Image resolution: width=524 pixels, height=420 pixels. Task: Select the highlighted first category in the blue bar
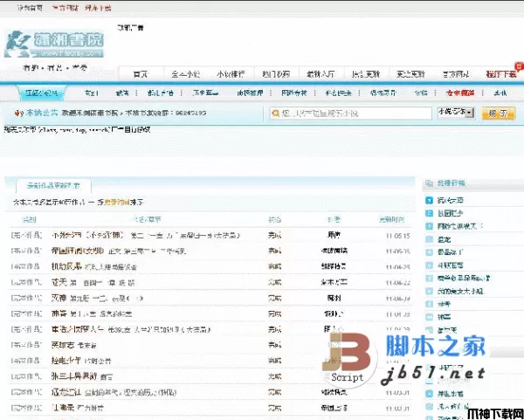coord(40,93)
